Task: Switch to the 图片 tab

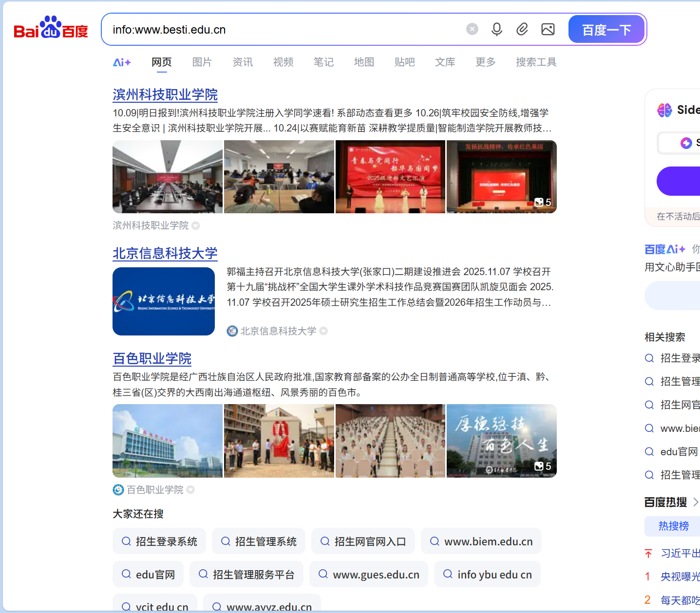Action: coord(202,62)
